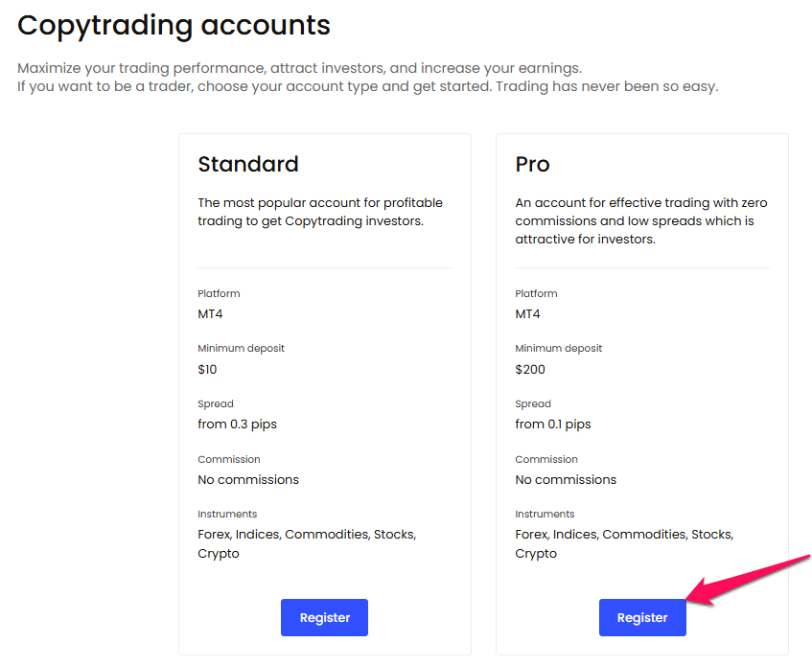Image resolution: width=812 pixels, height=666 pixels.
Task: Click the Instruments label in the Standard card
Action: point(227,514)
